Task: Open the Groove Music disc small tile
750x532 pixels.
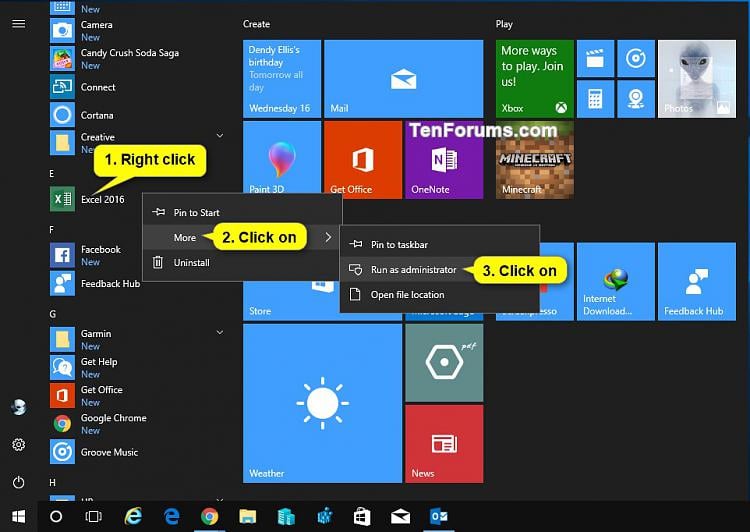Action: pos(636,58)
